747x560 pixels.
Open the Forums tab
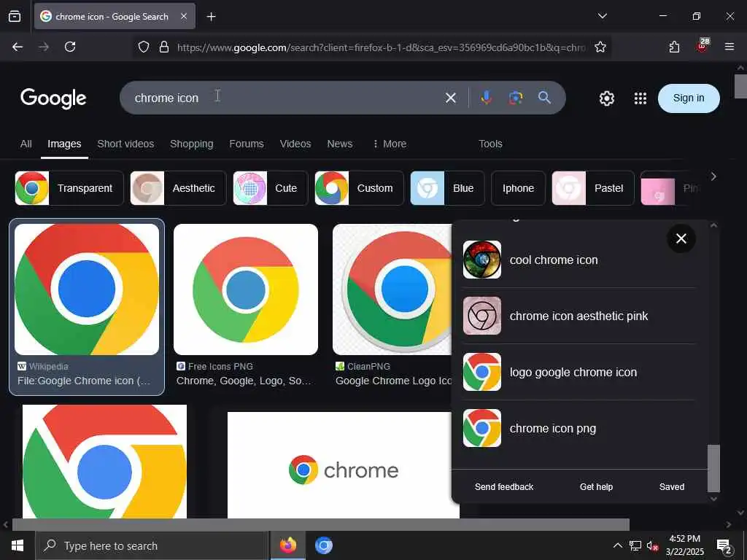coord(247,144)
